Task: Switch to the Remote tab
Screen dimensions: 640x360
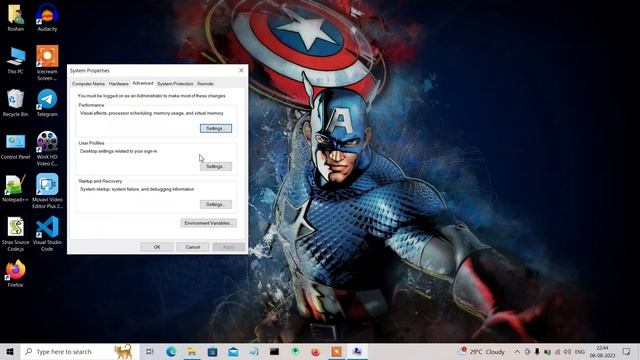Action: point(205,84)
